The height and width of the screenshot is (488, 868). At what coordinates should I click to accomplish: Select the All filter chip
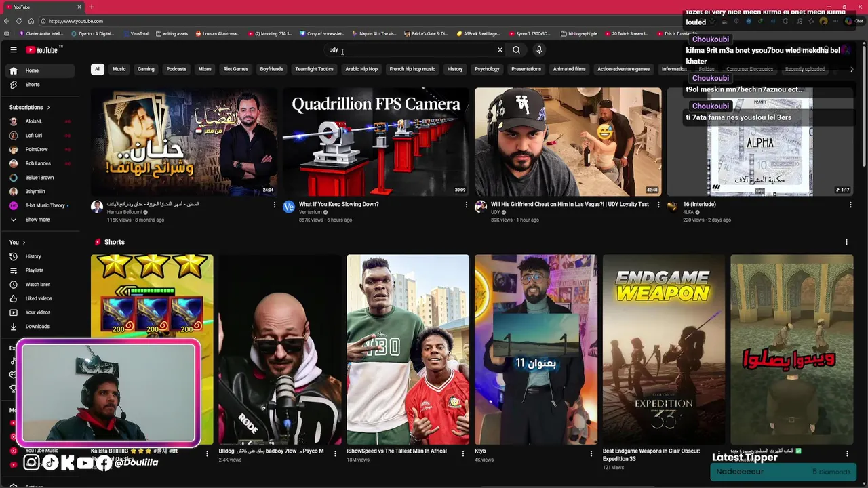pos(98,69)
